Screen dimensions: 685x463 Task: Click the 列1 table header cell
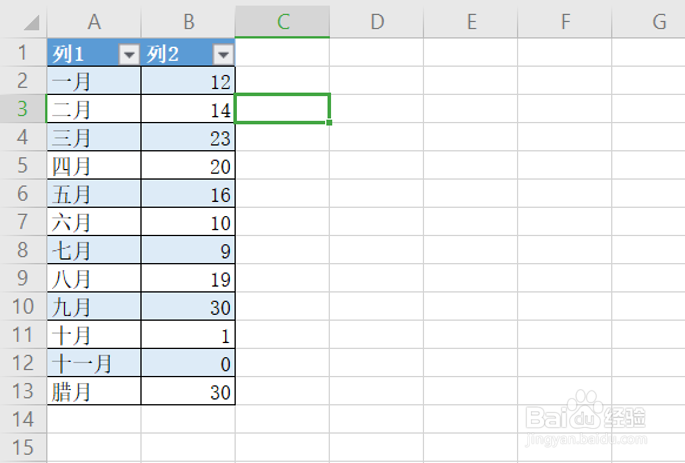(x=94, y=53)
